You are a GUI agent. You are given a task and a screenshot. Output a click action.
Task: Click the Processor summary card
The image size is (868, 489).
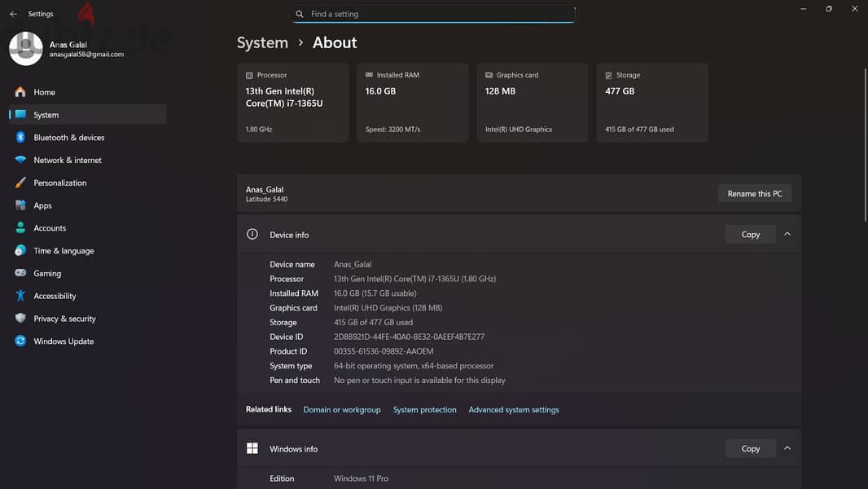click(293, 103)
